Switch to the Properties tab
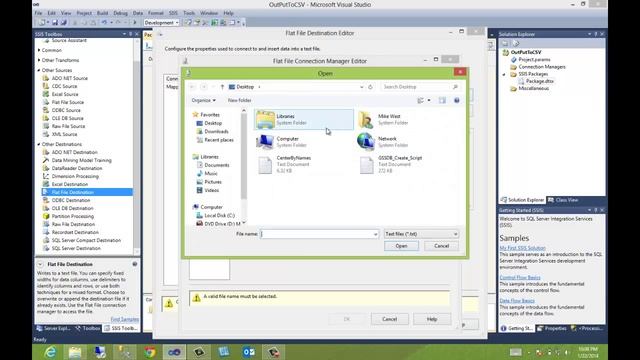 pyautogui.click(x=552, y=328)
